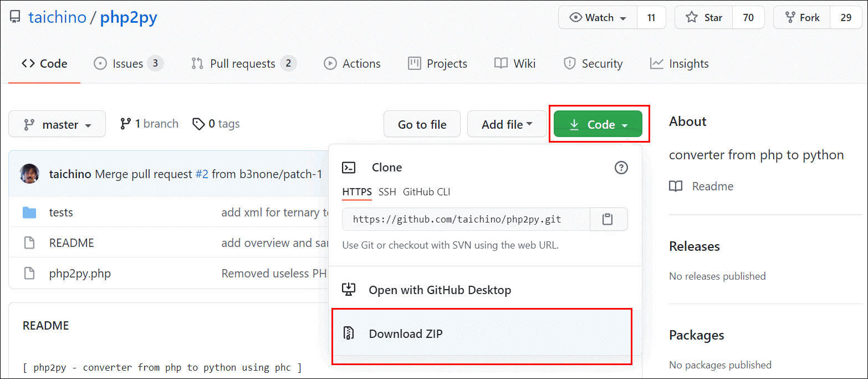Click the graph icon on Insights
Screen dimensions: 868x379
click(x=657, y=64)
